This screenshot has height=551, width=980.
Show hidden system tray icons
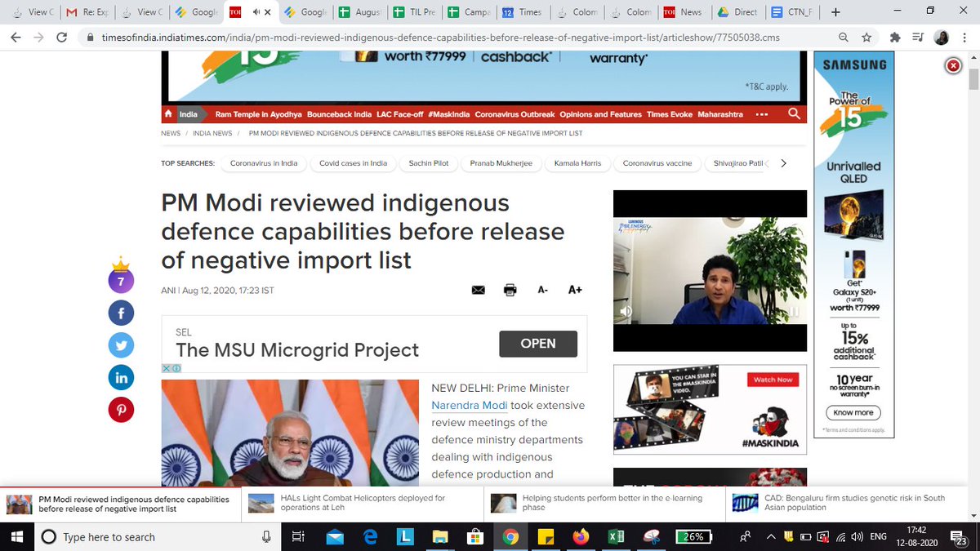click(x=771, y=536)
